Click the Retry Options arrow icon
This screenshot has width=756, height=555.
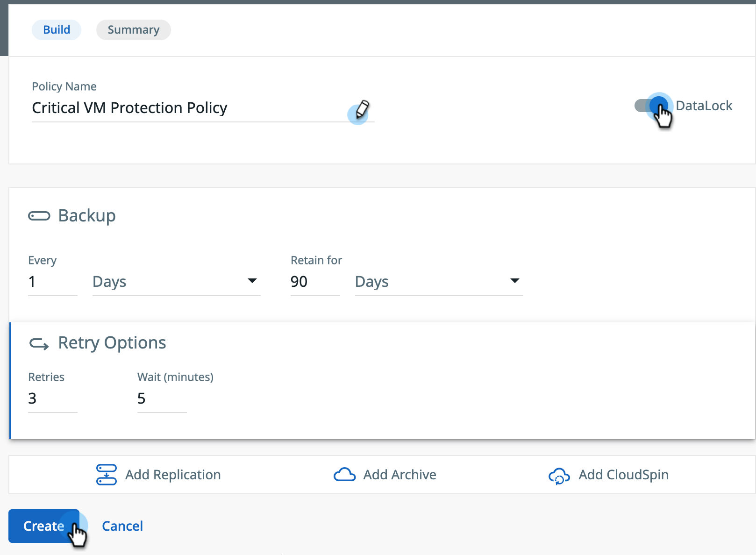pyautogui.click(x=39, y=344)
